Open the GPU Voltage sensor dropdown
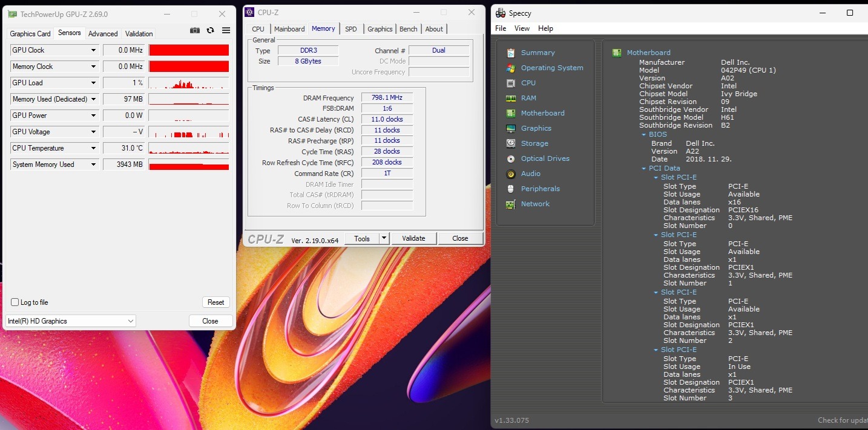 tap(94, 132)
